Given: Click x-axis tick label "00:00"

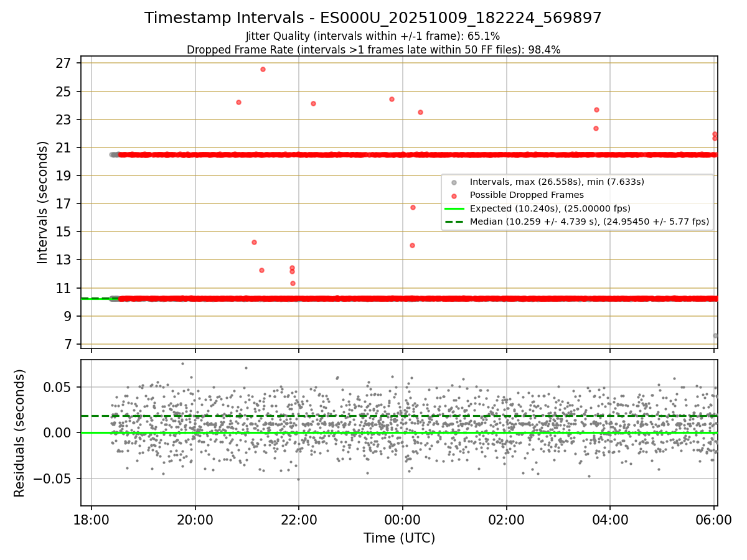Looking at the screenshot, I should (403, 519).
